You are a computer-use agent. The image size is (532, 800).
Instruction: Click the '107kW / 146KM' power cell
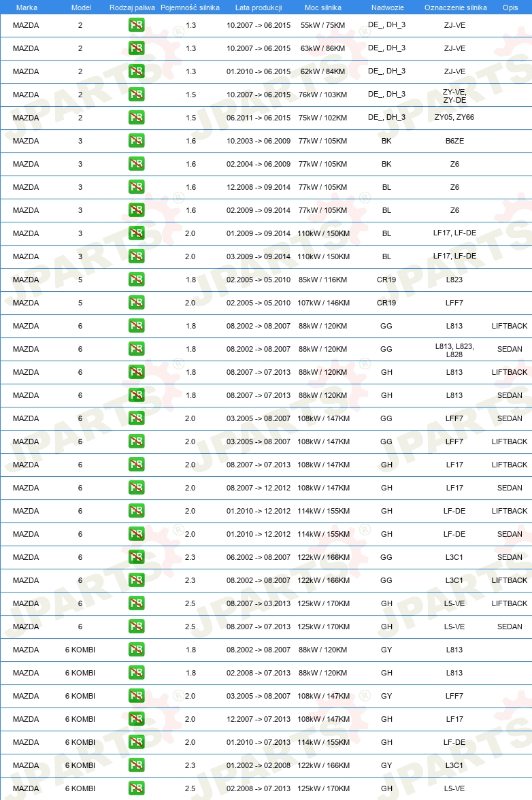pos(324,303)
